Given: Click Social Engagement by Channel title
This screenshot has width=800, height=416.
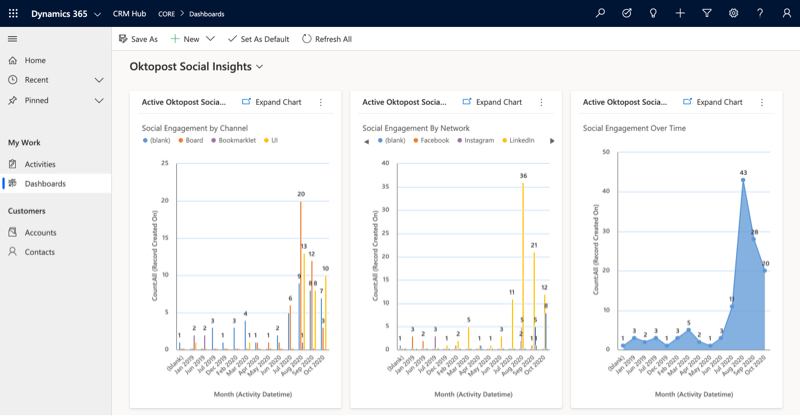Looking at the screenshot, I should coord(195,128).
